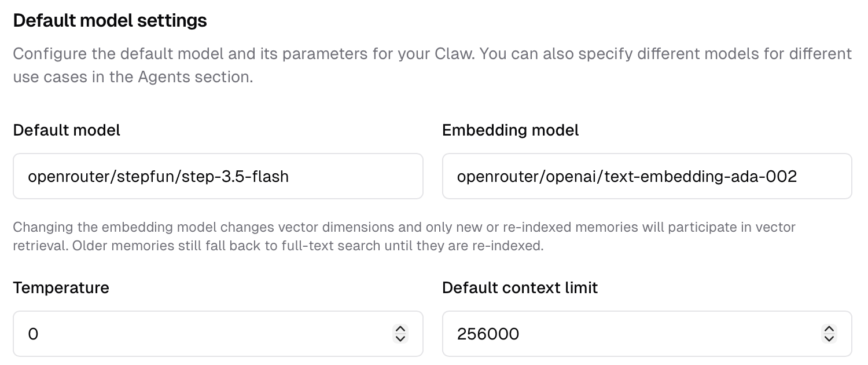Click the "Default context limit" label
Screen dimensions: 868x365
[520, 288]
